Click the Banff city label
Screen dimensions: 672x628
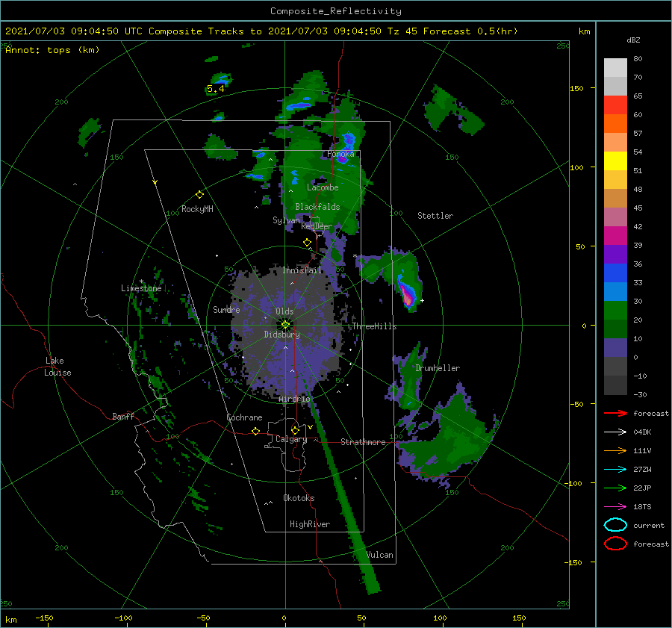[x=123, y=417]
